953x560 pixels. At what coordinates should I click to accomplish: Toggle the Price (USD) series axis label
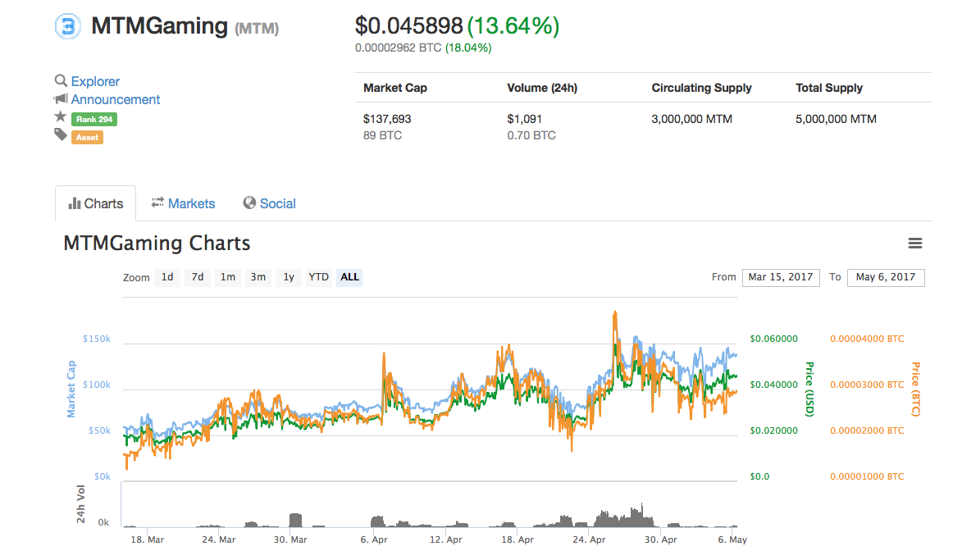pos(809,389)
